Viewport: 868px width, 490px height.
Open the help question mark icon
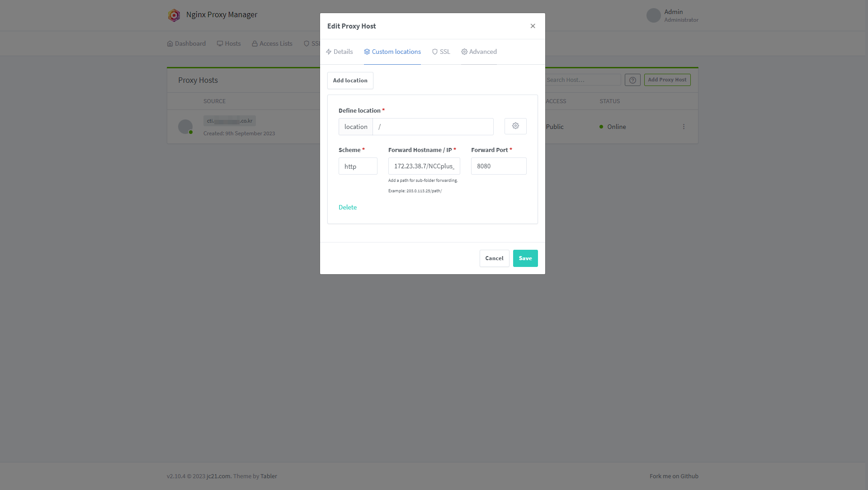(632, 80)
